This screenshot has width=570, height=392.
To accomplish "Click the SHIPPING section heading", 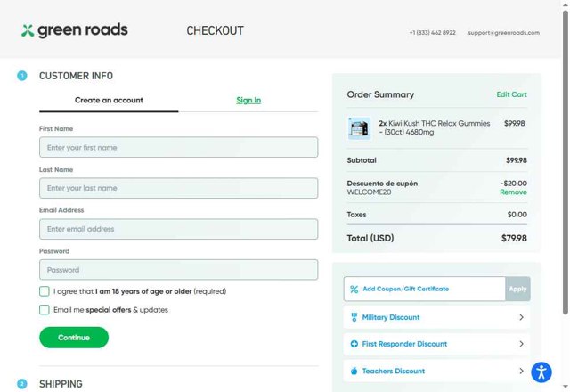I will (61, 384).
